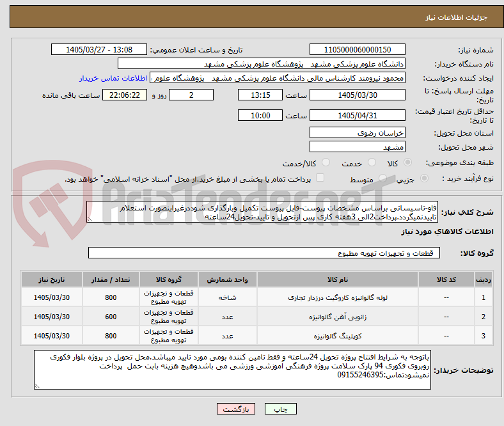Click the price validity date 1405/04/31 field

358,115
